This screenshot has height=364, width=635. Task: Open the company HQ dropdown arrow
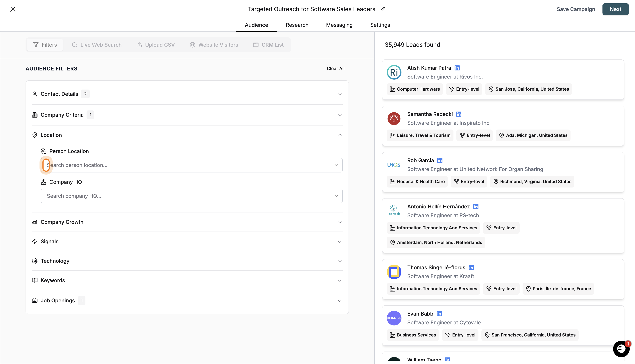[336, 196]
